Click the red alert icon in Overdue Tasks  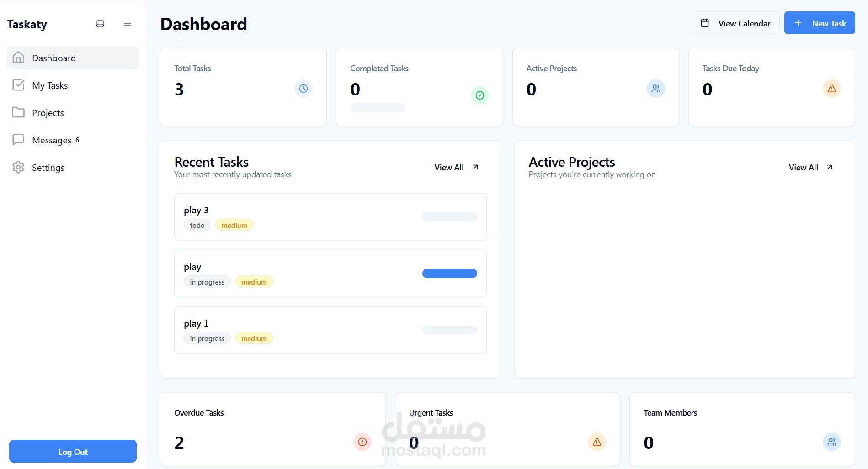coord(362,442)
